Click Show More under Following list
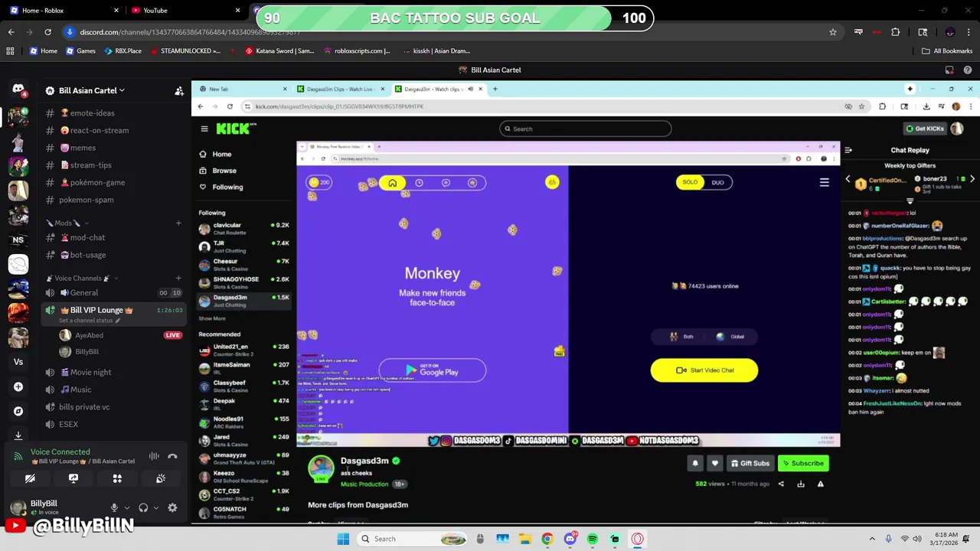Image resolution: width=980 pixels, height=551 pixels. pyautogui.click(x=212, y=318)
